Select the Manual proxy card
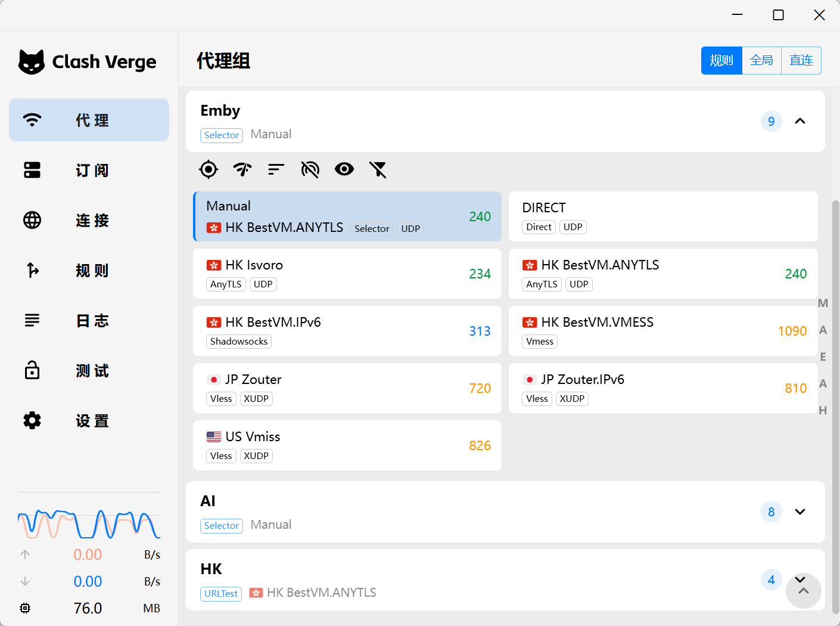Viewport: 840px width, 626px height. click(347, 216)
